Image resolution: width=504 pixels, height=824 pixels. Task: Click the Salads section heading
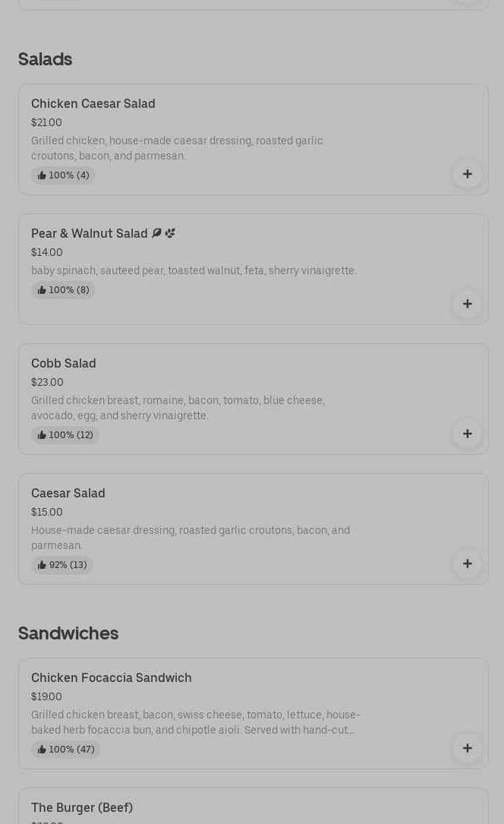coord(45,59)
